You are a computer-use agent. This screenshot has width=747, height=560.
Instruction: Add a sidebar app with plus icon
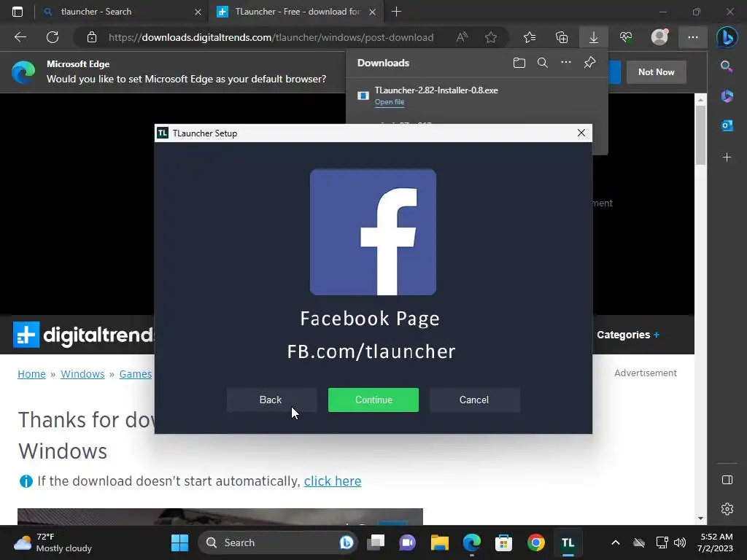pyautogui.click(x=727, y=157)
